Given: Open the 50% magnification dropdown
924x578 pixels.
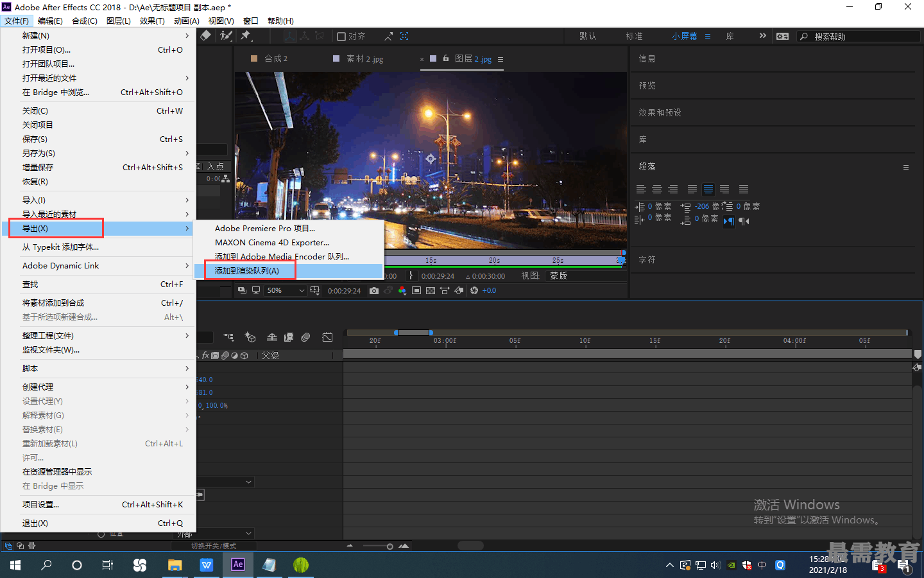Looking at the screenshot, I should [285, 291].
